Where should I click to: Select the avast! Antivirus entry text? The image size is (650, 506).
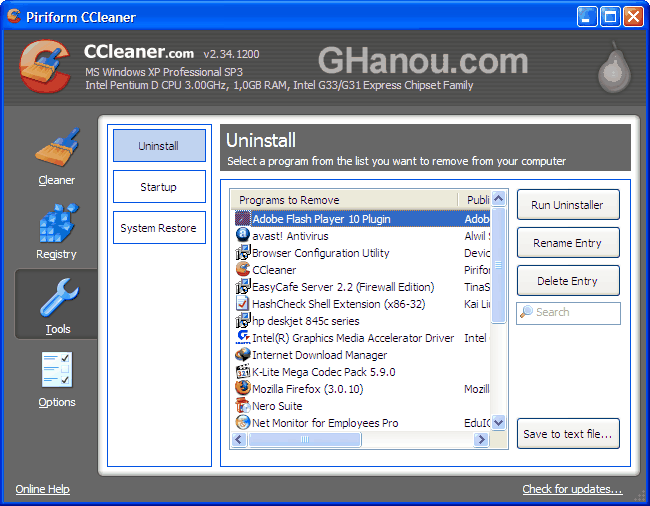pos(290,236)
